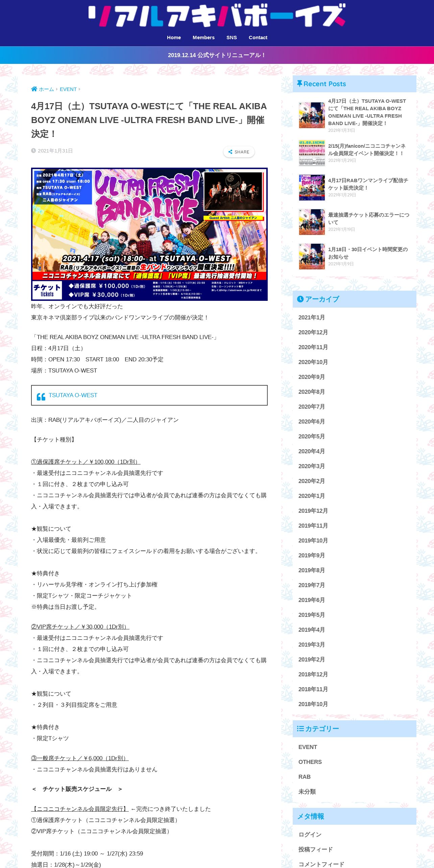The width and height of the screenshot is (434, 868).
Task: Open thumbnail of the 4月17日（土）TSUTAYA O-WEST post
Action: tap(312, 115)
